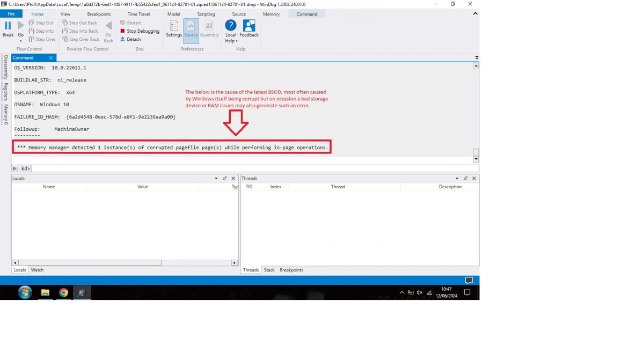Viewport: 644px width, 360px height.
Task: Open debugger Settings
Action: [174, 29]
